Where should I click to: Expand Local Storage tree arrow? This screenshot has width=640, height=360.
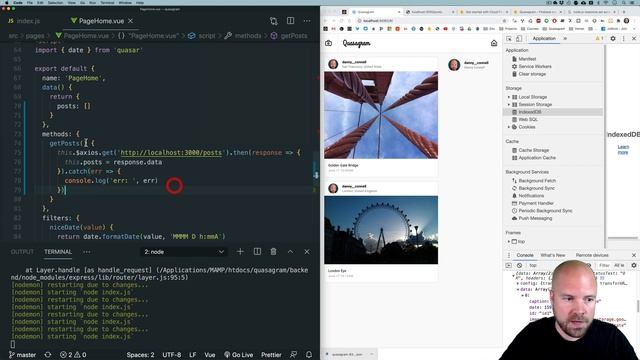(509, 97)
